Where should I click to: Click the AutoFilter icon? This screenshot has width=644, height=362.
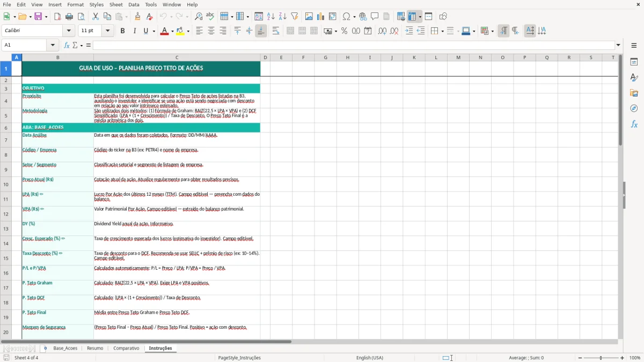[295, 17]
